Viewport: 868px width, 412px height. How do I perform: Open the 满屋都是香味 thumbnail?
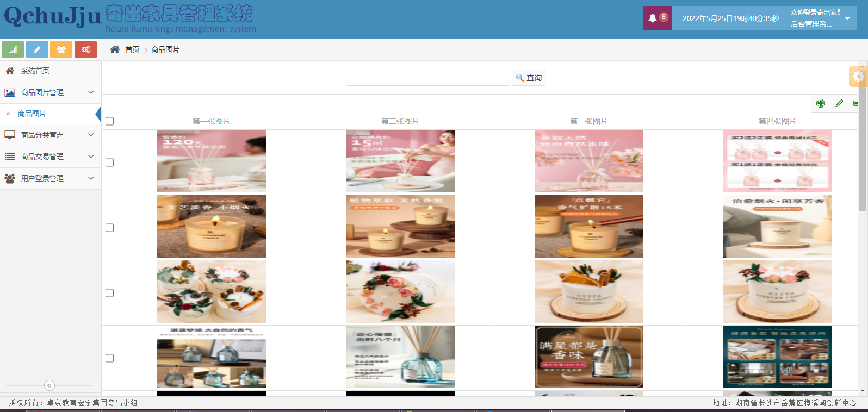(589, 357)
